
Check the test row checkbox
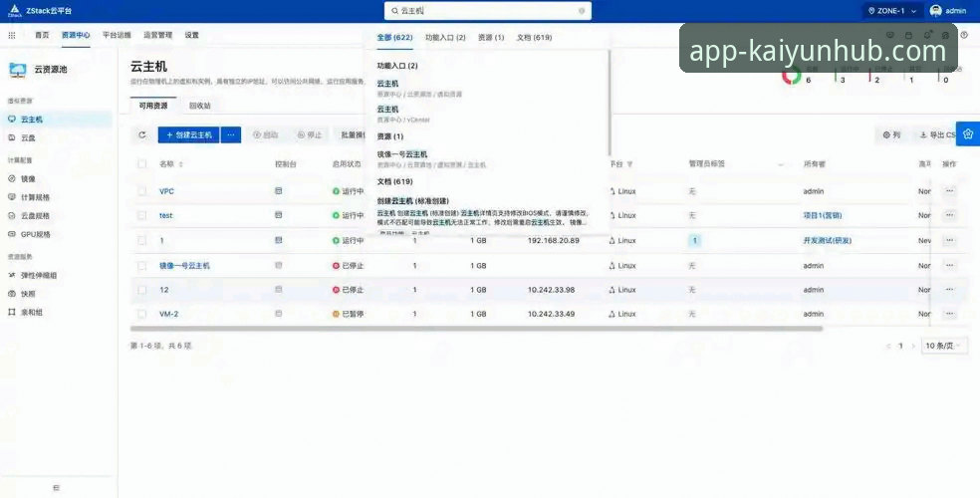click(141, 215)
